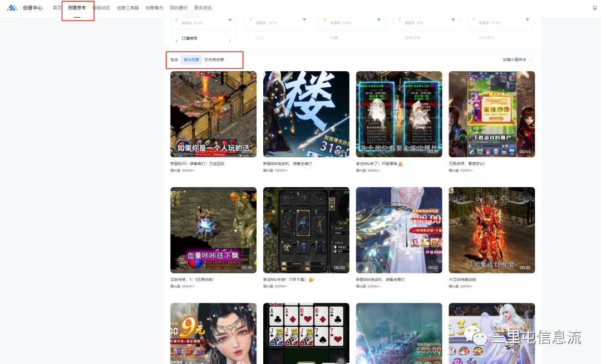The height and width of the screenshot is (364, 601).
Task: Open the 创意工具箱 menu item
Action: (128, 8)
